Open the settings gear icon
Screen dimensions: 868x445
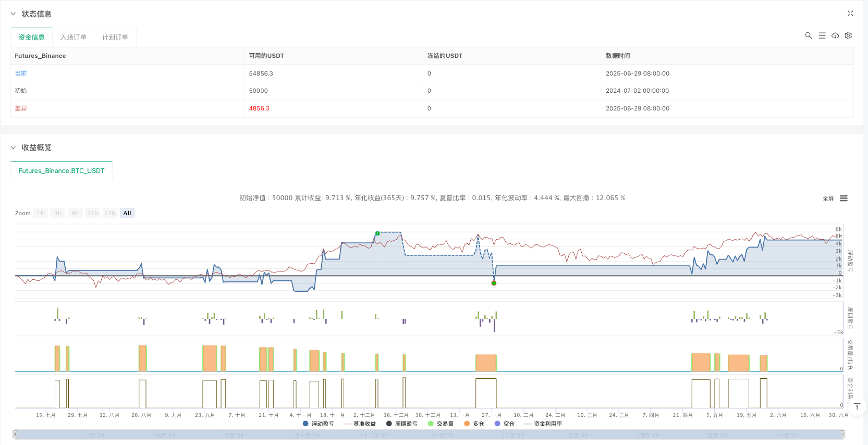[x=848, y=35]
